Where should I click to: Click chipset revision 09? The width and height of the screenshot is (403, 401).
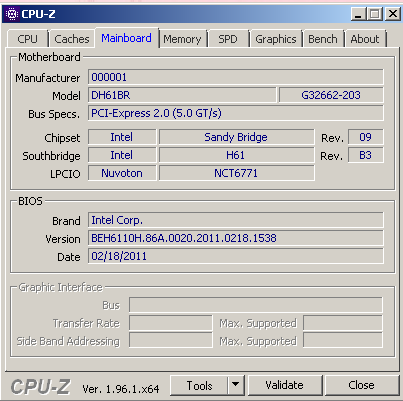(x=366, y=137)
